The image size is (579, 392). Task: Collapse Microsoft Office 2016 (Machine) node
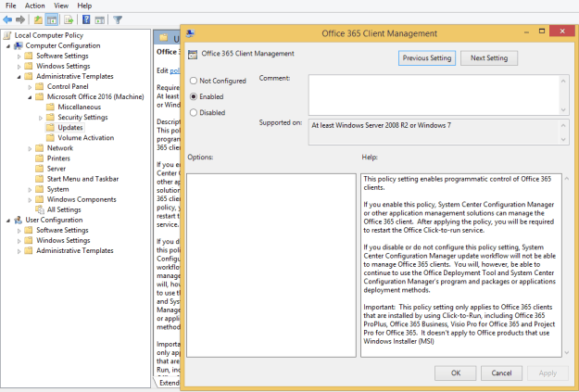(x=30, y=97)
